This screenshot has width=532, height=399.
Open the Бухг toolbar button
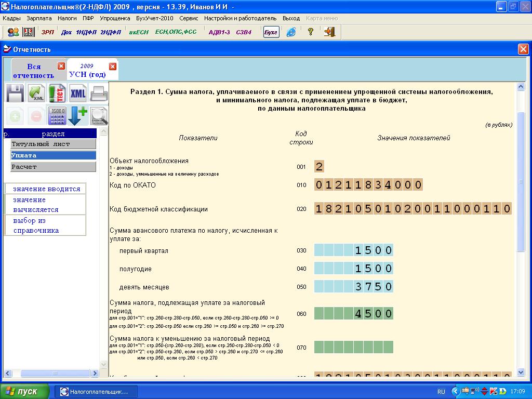tap(271, 32)
